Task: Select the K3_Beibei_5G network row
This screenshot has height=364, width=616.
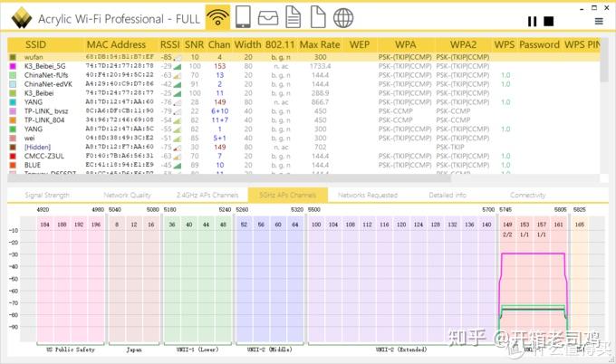Action: [303, 66]
